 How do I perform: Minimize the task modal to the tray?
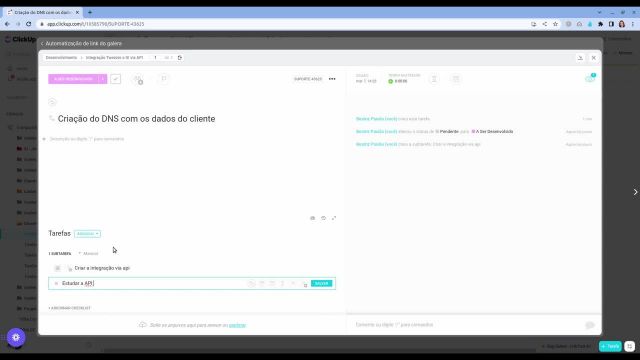[580, 58]
